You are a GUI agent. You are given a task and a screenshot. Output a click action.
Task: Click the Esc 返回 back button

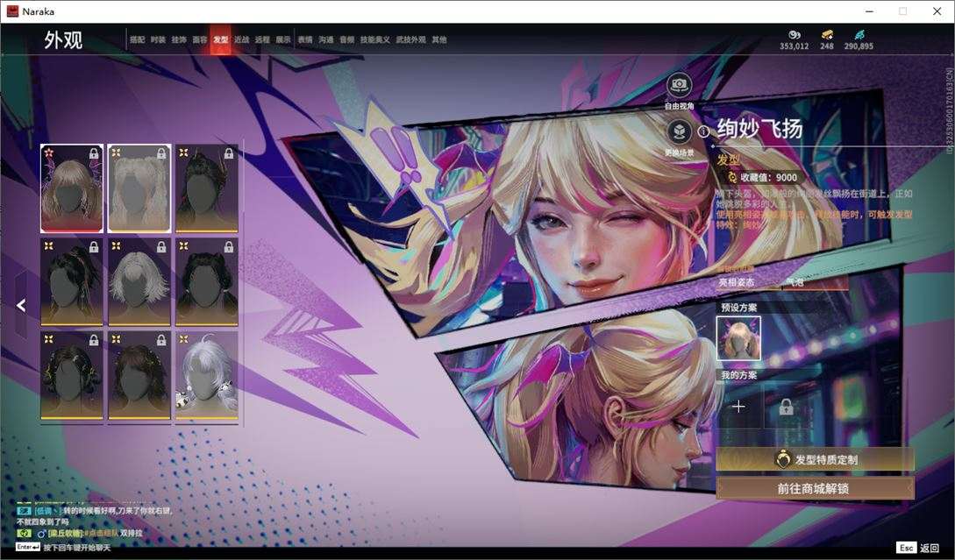[x=917, y=548]
